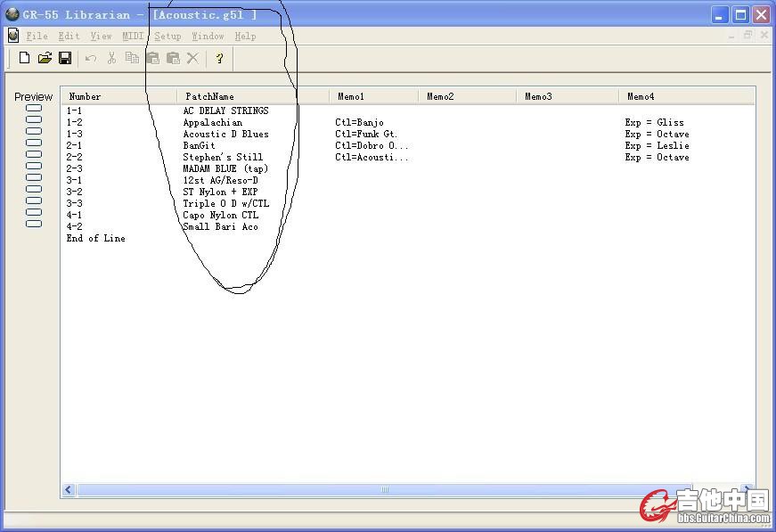Open a library file from disk

tap(45, 58)
